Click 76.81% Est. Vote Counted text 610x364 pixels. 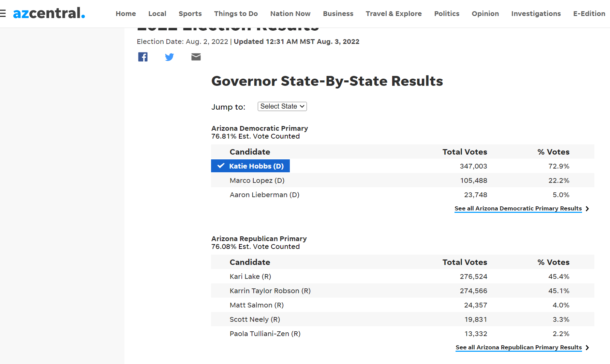(255, 136)
